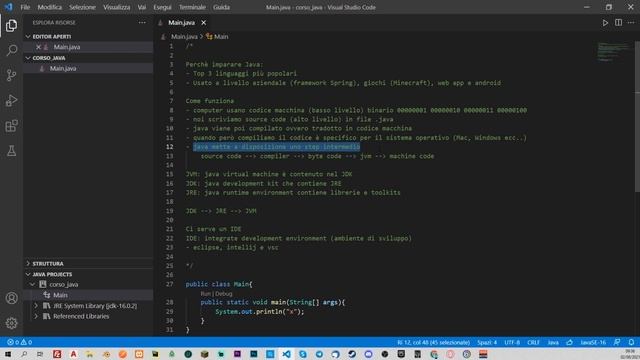Open Task View on the taskbar
Viewport: 640px width, 360px height.
pyautogui.click(x=40, y=354)
